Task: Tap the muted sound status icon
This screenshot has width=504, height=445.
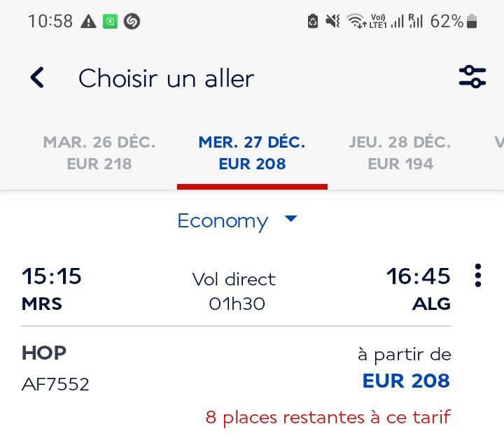Action: tap(333, 22)
